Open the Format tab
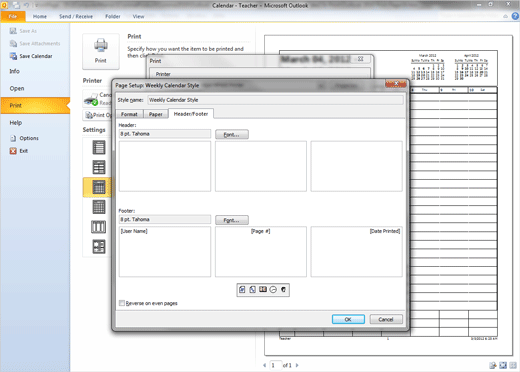The image size is (520, 372). [129, 114]
